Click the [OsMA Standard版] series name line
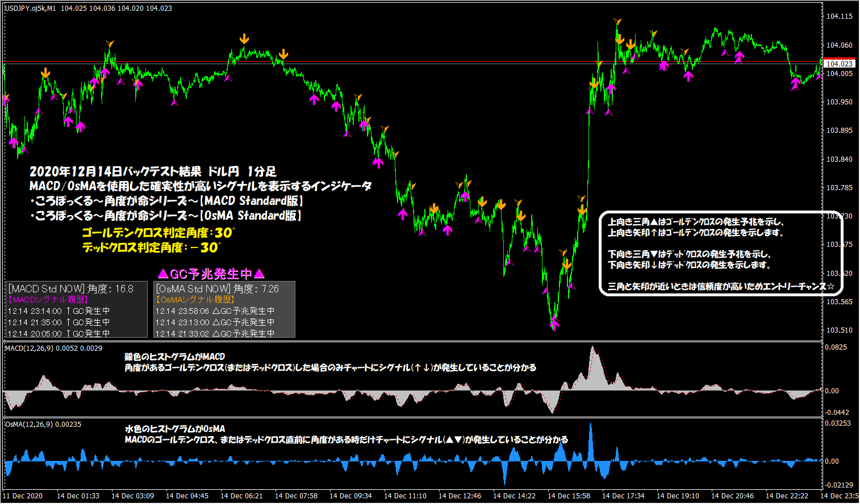The height and width of the screenshot is (504, 860). click(x=165, y=216)
